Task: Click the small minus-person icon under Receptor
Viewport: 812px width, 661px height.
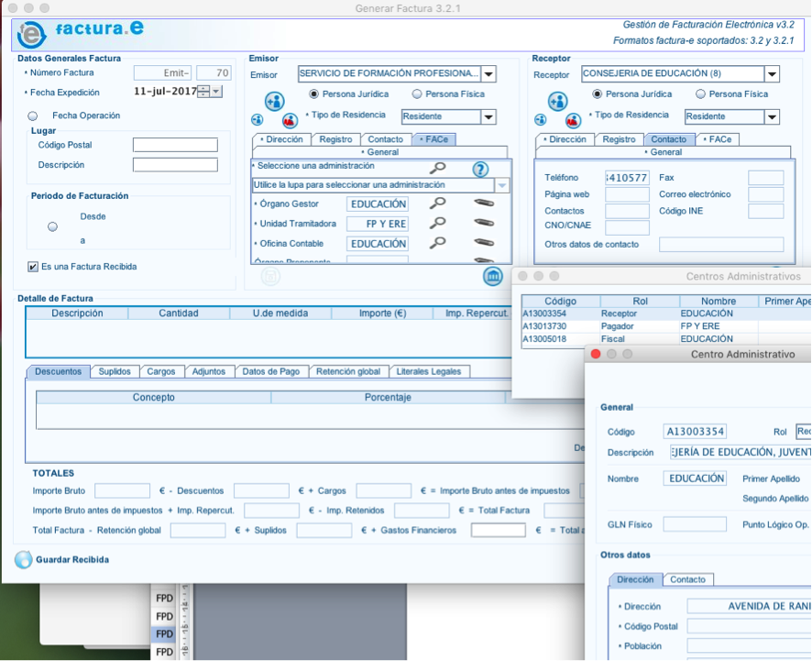Action: point(540,120)
